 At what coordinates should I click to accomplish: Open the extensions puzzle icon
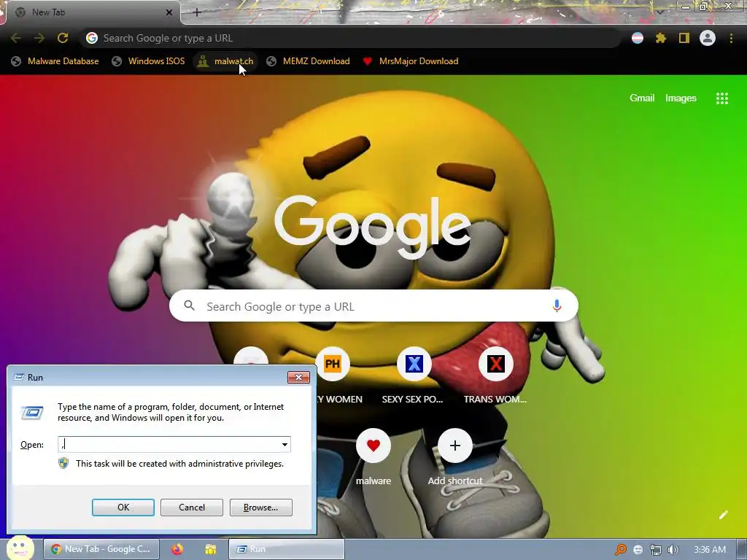click(661, 38)
